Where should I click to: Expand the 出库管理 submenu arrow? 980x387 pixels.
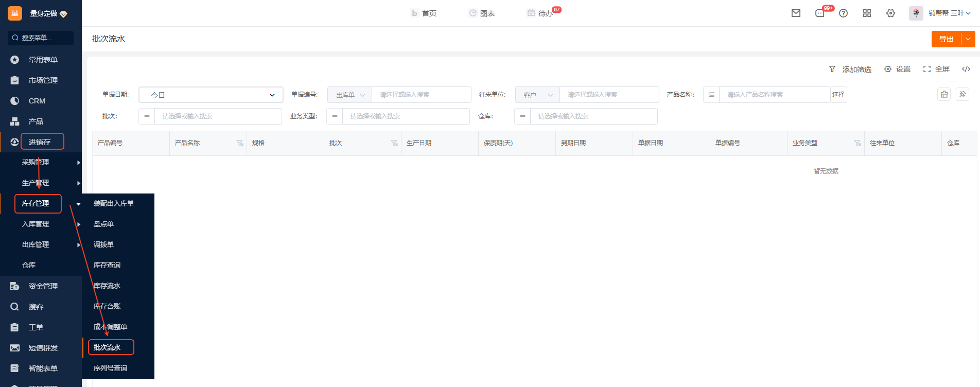pos(78,245)
